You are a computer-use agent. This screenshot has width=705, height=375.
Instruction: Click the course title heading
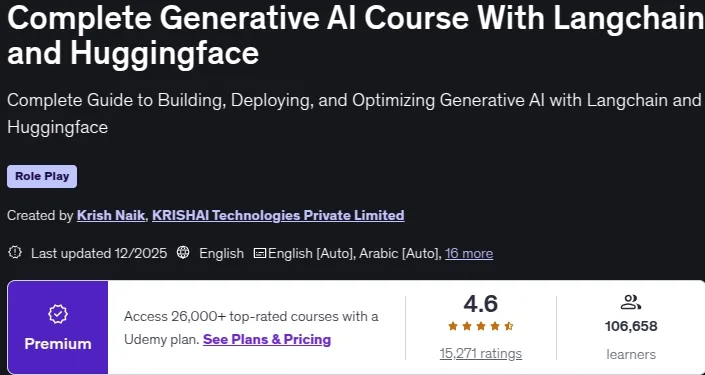tap(356, 35)
